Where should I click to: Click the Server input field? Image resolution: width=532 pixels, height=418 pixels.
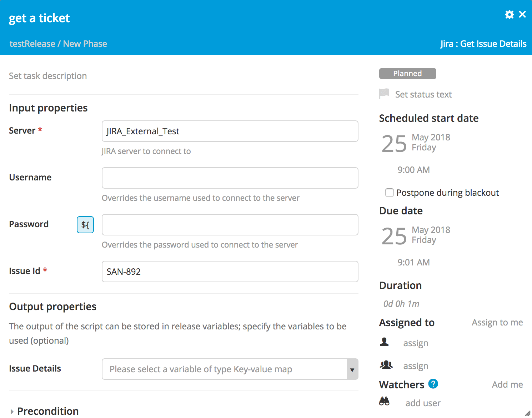pos(230,131)
